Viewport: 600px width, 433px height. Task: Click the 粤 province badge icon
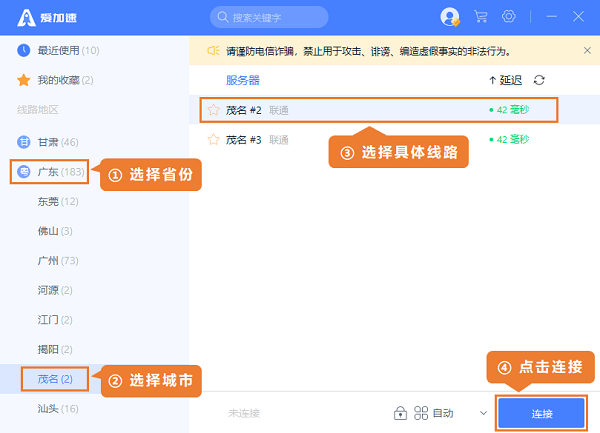pos(24,172)
